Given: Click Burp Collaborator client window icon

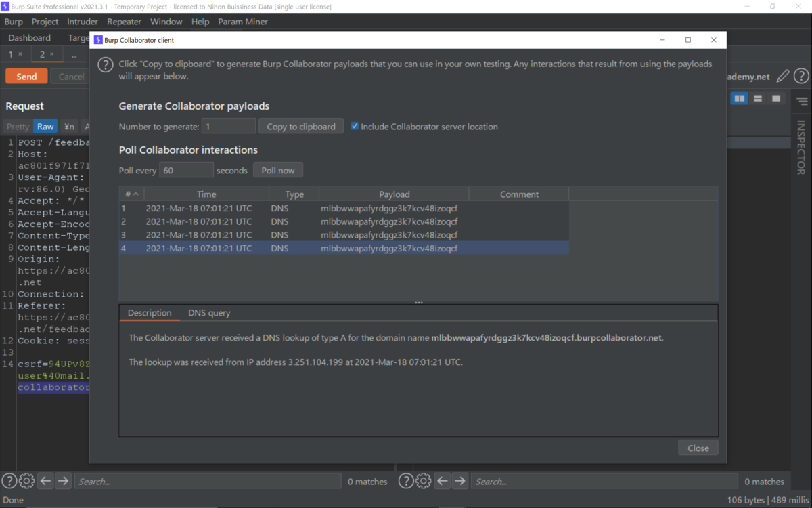Looking at the screenshot, I should [x=97, y=40].
